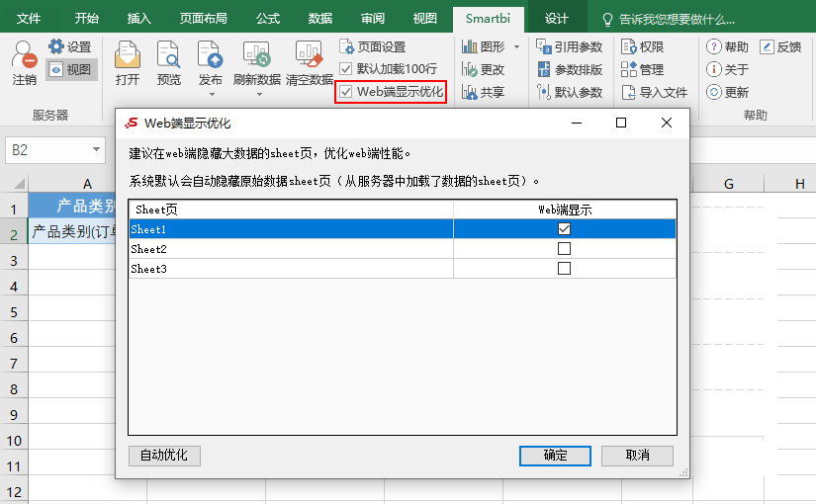816x504 pixels.
Task: Toggle Web端显示优化 checkbox
Action: point(345,92)
